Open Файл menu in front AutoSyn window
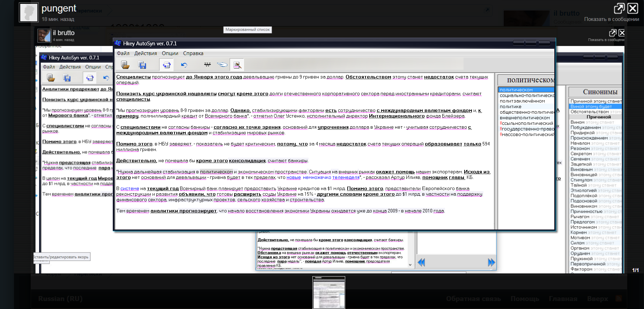The image size is (644, 309). point(123,53)
